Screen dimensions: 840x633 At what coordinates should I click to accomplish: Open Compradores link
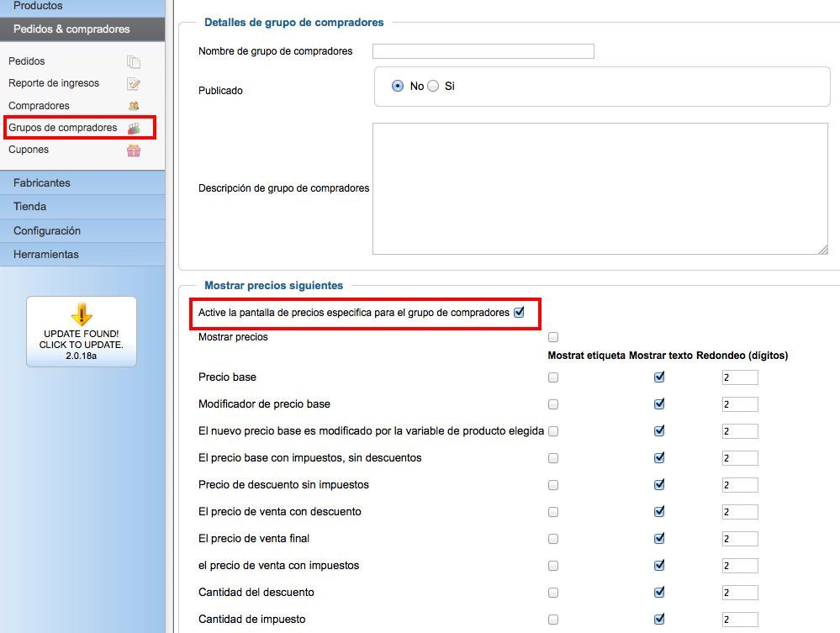(39, 106)
